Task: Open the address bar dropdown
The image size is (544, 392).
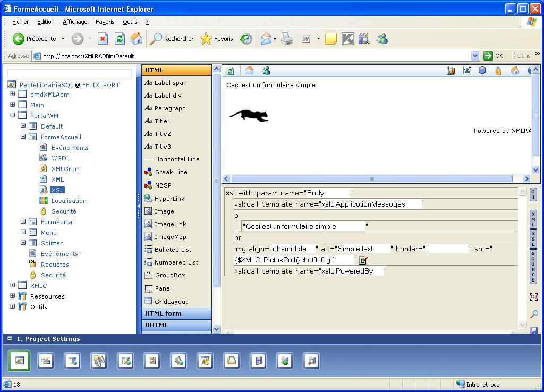Action: pyautogui.click(x=475, y=56)
